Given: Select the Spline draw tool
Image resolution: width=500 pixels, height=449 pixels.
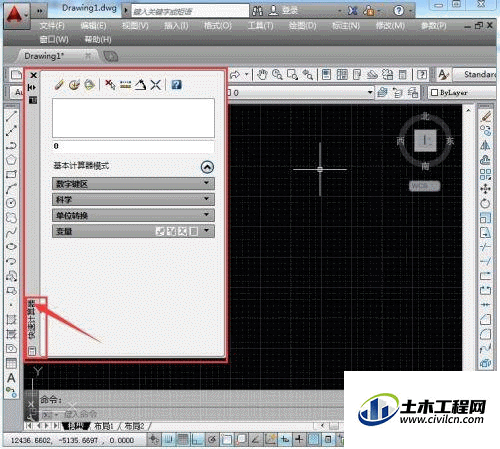Looking at the screenshot, I should (x=11, y=232).
